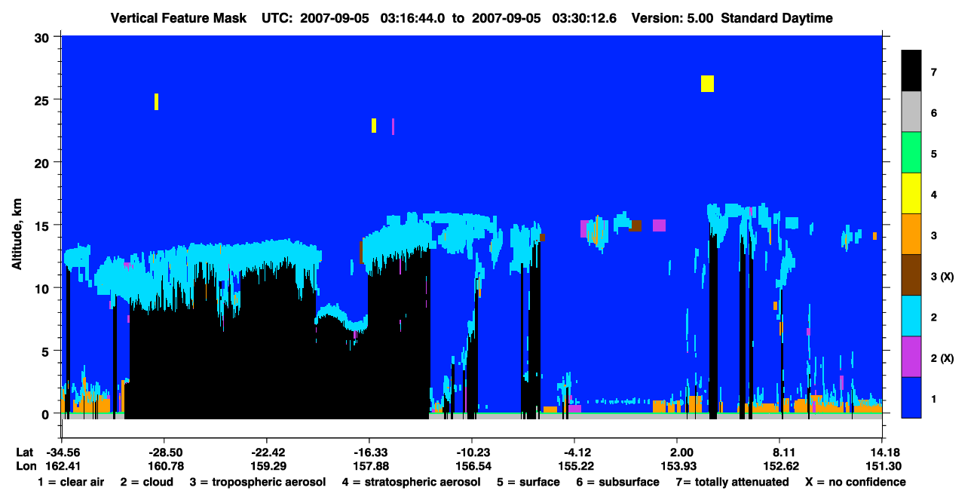
Task: Click the green color swatch labeled 5
Action: (911, 154)
